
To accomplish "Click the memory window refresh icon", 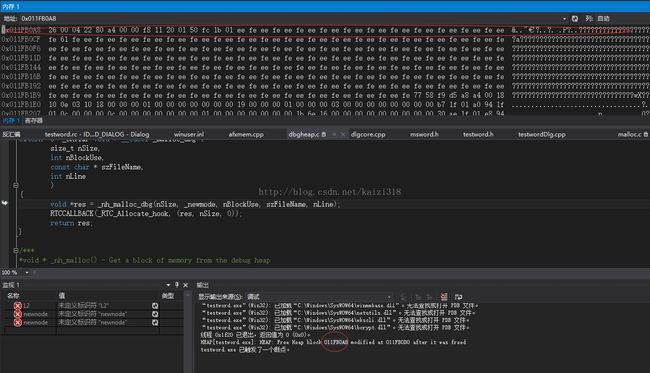I will (x=575, y=19).
